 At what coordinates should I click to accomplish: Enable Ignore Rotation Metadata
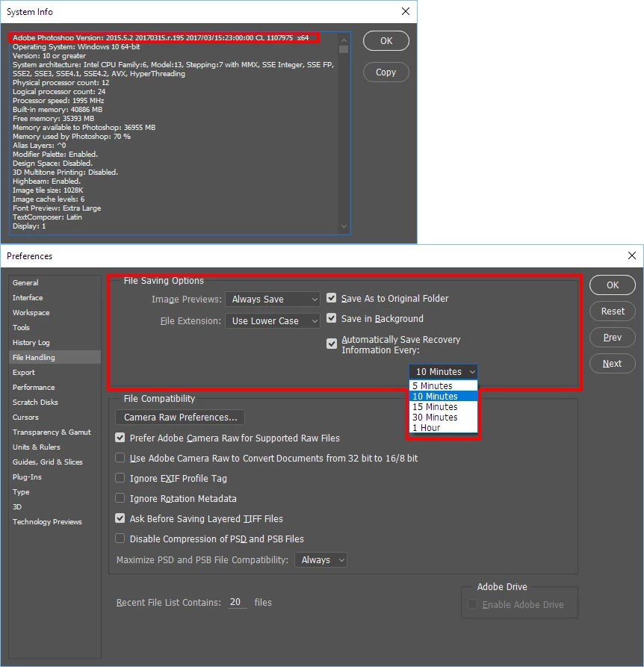[x=120, y=497]
